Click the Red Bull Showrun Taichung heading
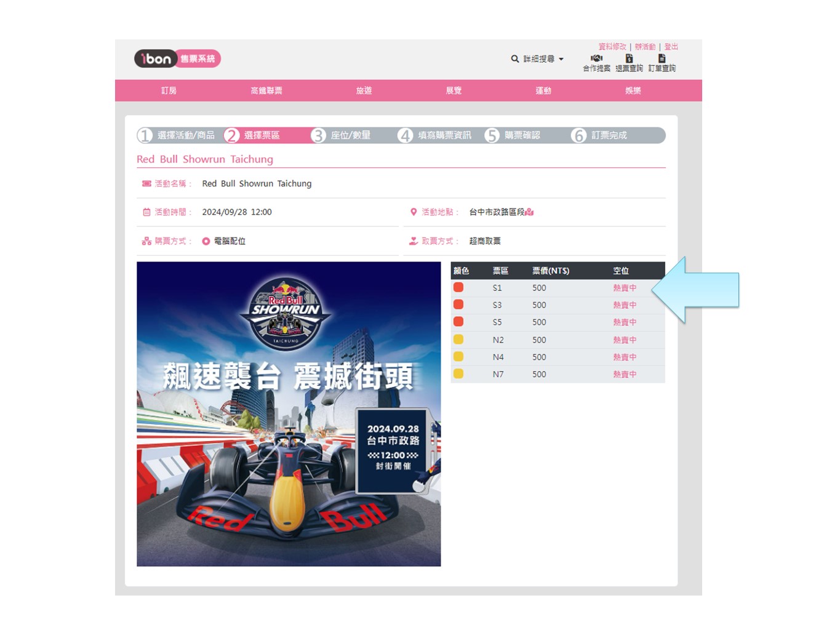Viewport: 840px width, 630px height. pos(205,159)
